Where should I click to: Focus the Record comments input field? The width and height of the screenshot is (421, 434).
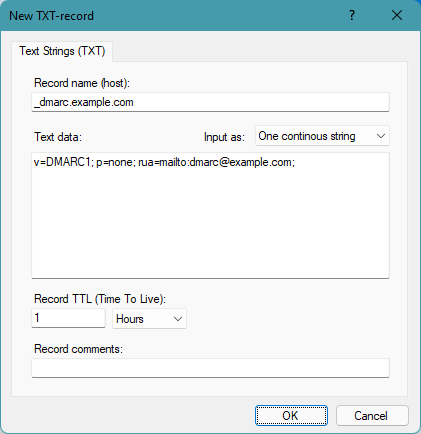click(210, 368)
